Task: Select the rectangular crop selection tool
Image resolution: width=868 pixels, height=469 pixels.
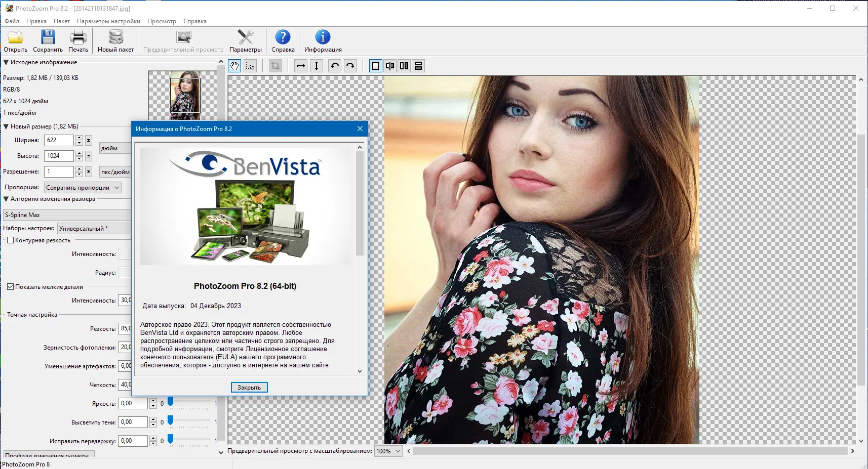Action: click(250, 66)
